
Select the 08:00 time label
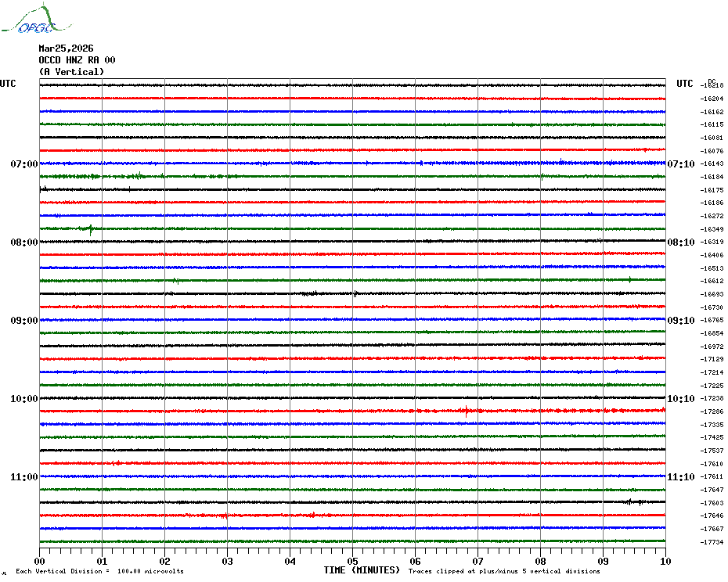point(24,242)
